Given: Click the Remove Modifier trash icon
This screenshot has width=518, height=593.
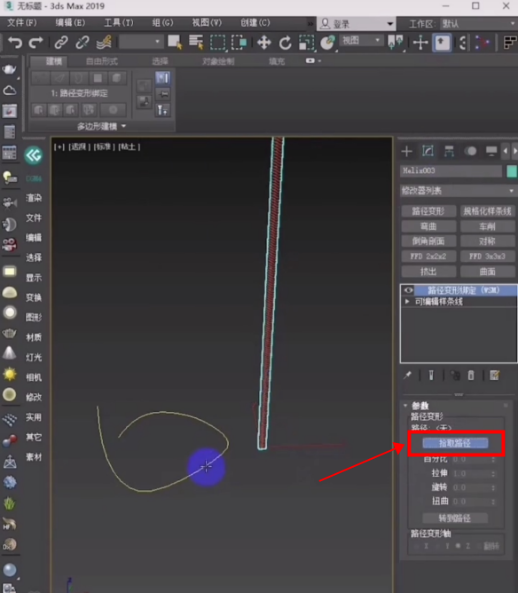Looking at the screenshot, I should [471, 375].
